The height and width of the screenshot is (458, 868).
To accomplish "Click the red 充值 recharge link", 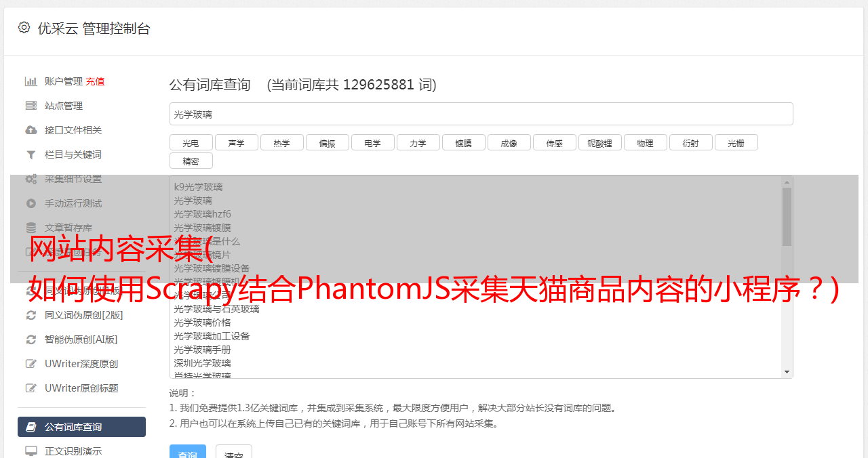I will (x=95, y=81).
